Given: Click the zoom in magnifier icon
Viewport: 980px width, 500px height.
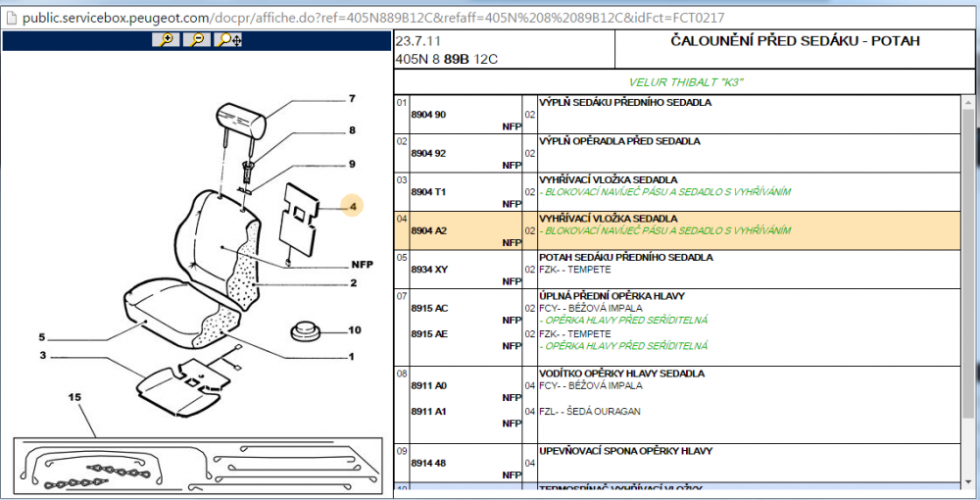Looking at the screenshot, I should click(167, 40).
